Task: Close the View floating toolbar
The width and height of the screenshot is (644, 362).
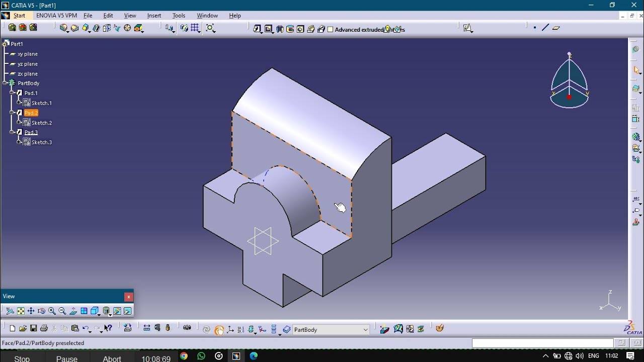Action: (x=129, y=297)
